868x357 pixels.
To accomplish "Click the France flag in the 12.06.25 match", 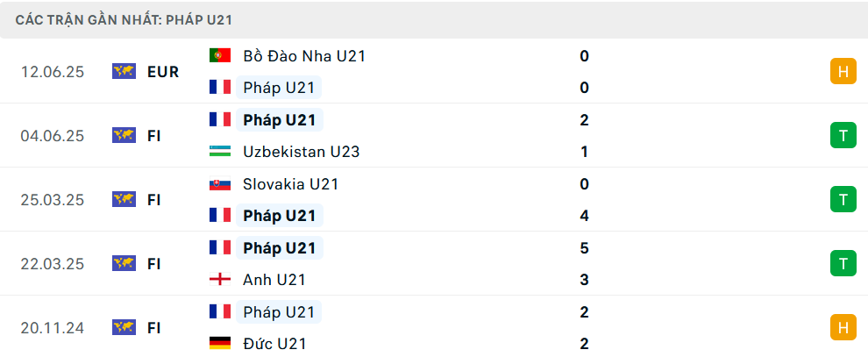I will (x=220, y=88).
